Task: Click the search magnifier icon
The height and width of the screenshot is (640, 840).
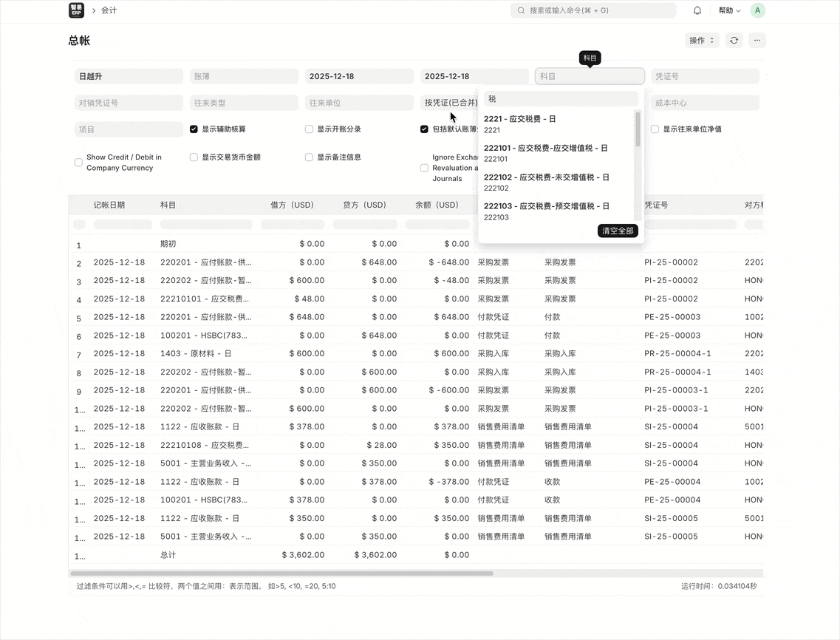Action: (x=521, y=10)
